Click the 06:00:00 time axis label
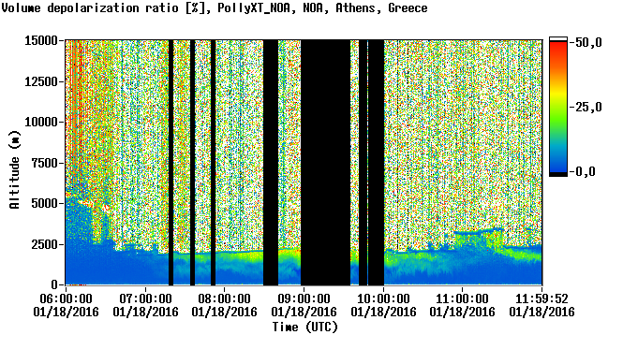623x364 pixels. 66,298
